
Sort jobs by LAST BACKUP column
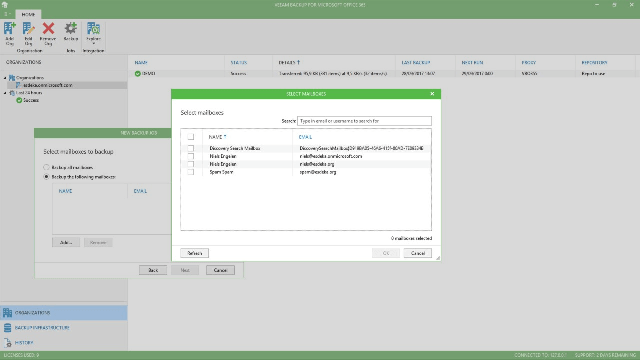[x=416, y=63]
